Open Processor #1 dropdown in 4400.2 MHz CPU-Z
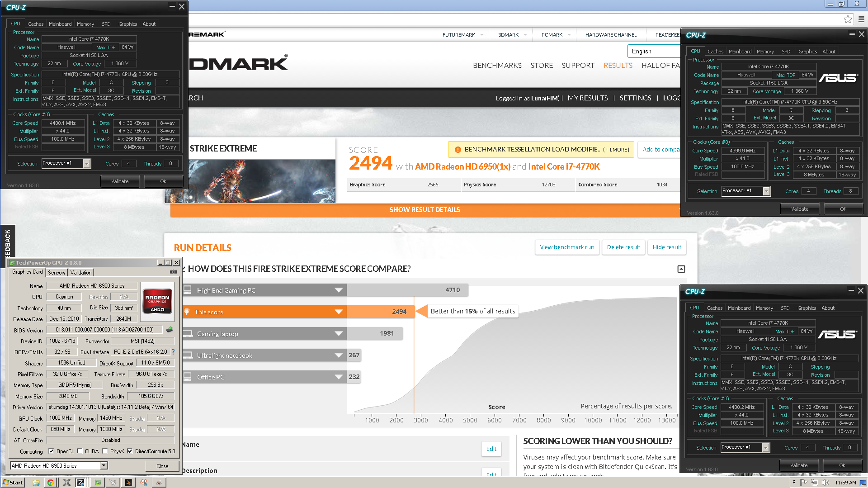The height and width of the screenshot is (488, 868). [765, 448]
